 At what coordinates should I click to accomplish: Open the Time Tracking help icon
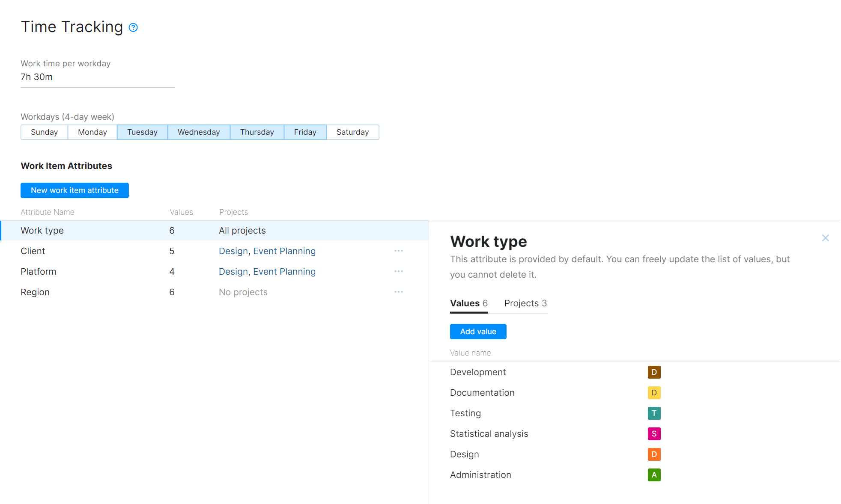tap(133, 27)
